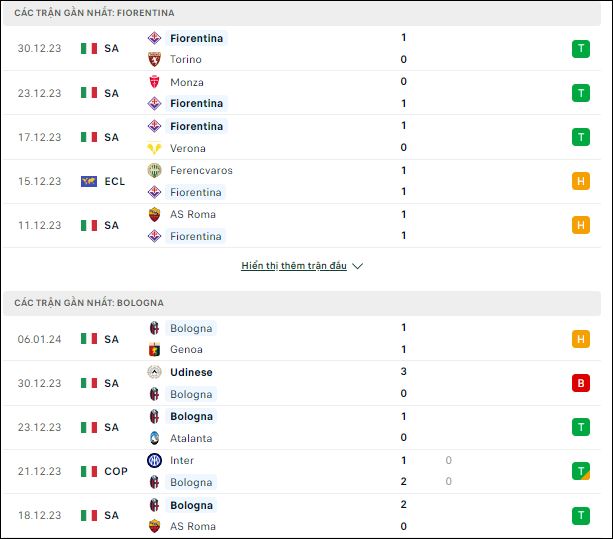Open the Inter club logo
Viewport: 613px width, 539px height.
point(154,460)
